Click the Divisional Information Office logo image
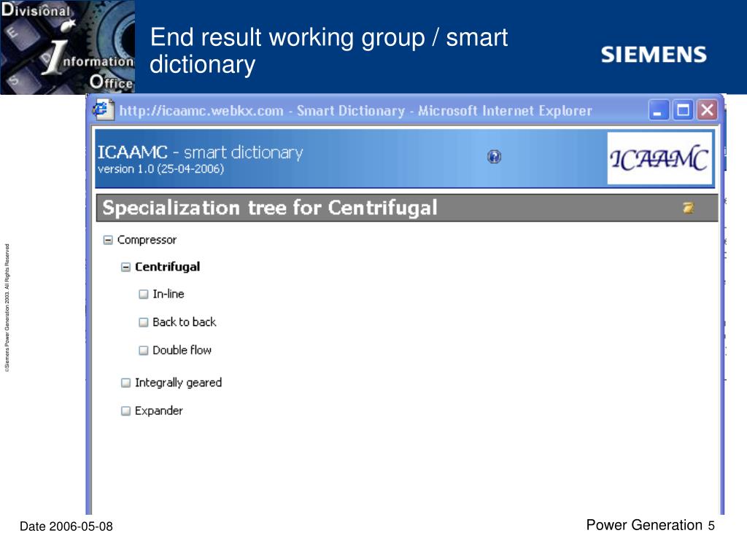 pos(67,47)
